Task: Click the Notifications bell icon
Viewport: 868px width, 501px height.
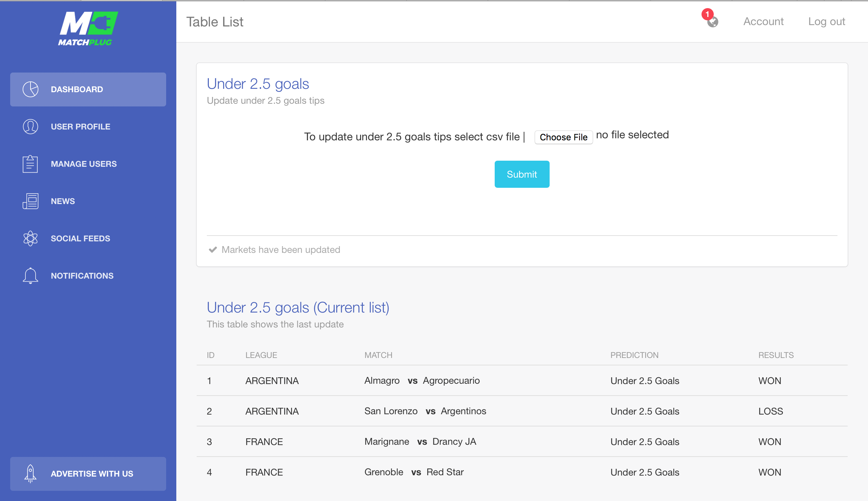Action: click(30, 276)
